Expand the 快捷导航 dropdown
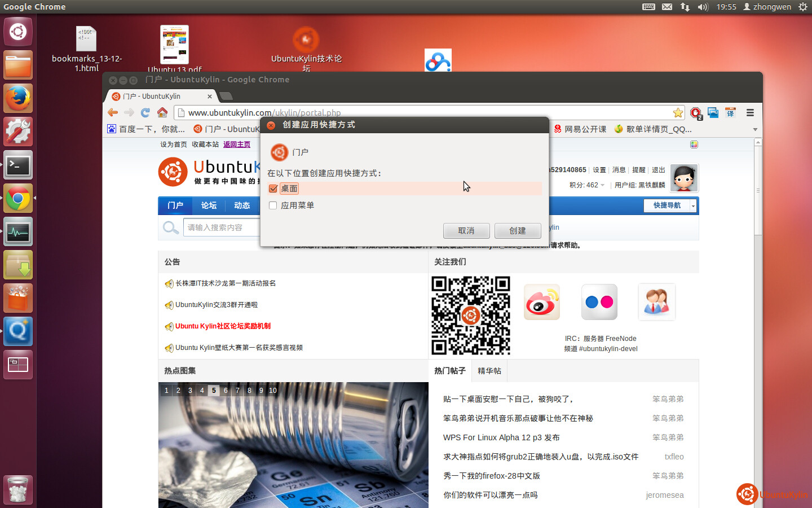This screenshot has height=508, width=812. point(693,206)
